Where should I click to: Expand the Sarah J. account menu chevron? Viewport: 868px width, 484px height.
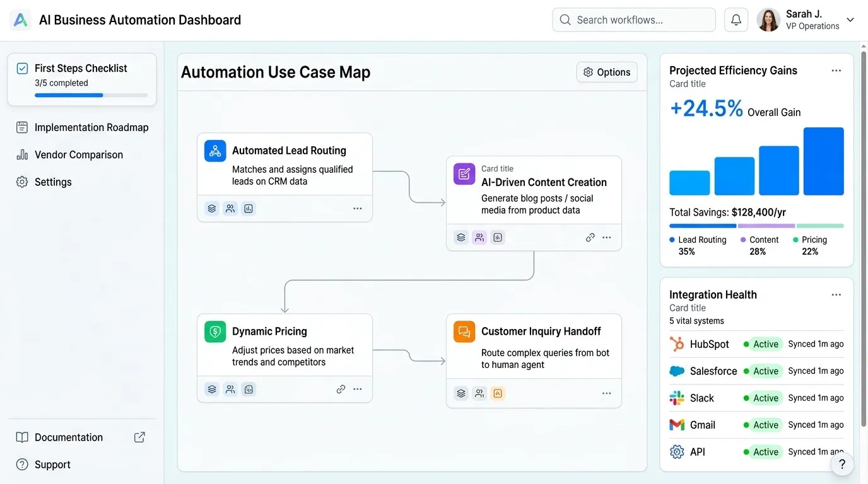coord(850,20)
